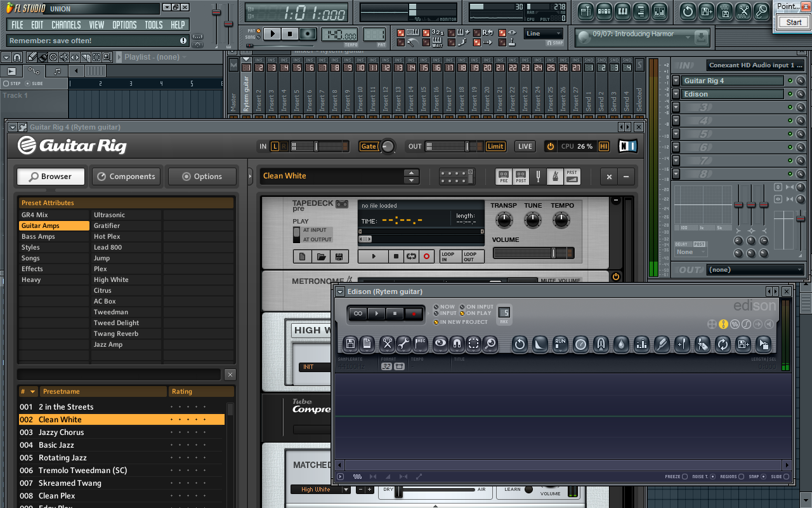Toggle Guitar Rig HI quality mode
812x508 pixels.
tap(603, 146)
